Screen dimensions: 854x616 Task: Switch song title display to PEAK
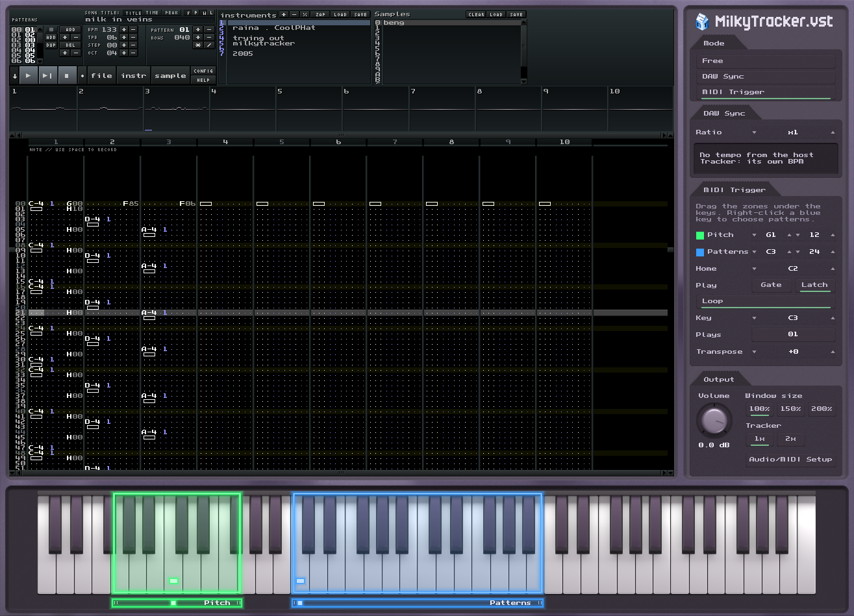pyautogui.click(x=171, y=12)
